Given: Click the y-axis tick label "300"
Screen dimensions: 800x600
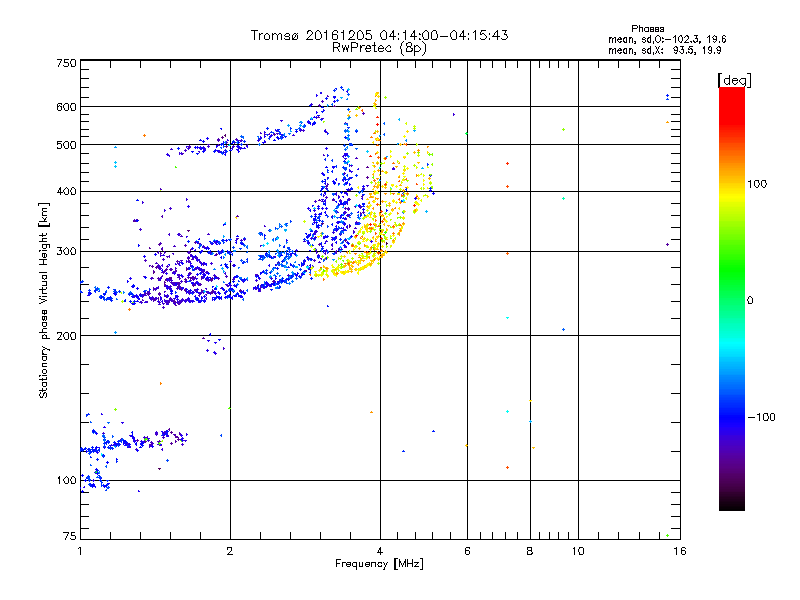Looking at the screenshot, I should click(x=66, y=252).
